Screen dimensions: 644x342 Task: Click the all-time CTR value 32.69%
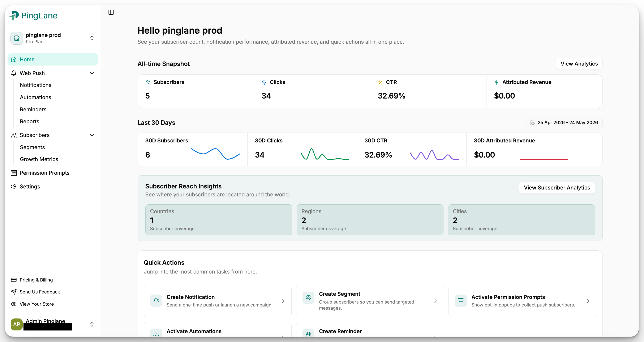pyautogui.click(x=391, y=96)
